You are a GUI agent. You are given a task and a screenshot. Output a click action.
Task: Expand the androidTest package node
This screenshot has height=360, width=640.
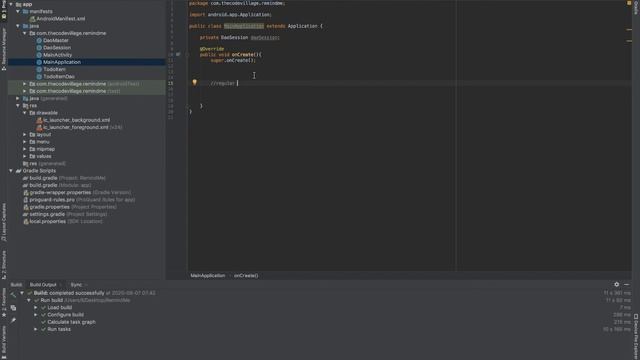25,84
